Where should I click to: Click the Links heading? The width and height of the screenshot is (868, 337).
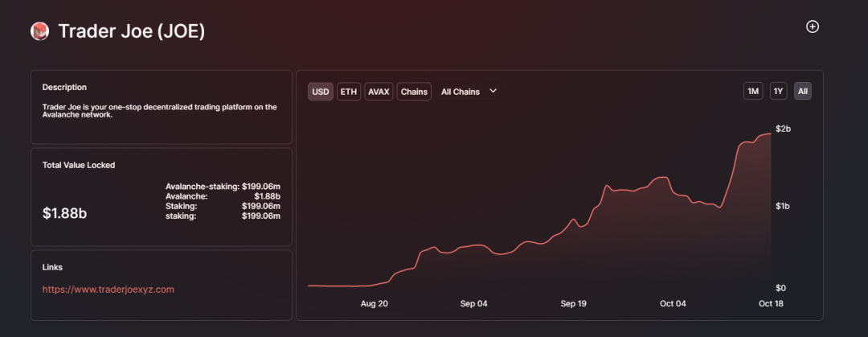(52, 267)
